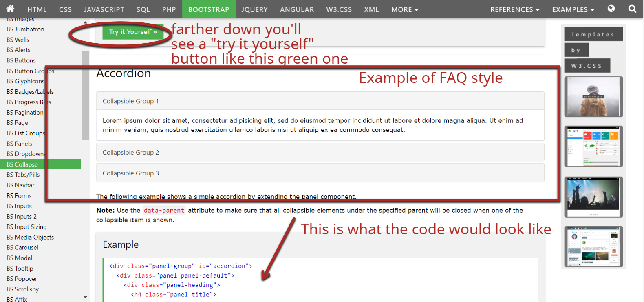
Task: Expand the MORE dropdown menu
Action: coord(405,9)
